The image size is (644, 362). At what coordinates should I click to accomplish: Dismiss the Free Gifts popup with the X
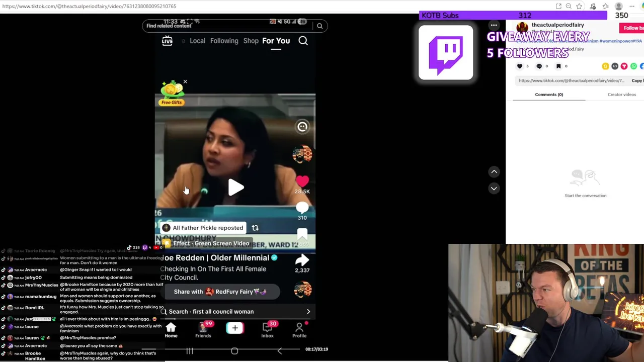(x=185, y=81)
